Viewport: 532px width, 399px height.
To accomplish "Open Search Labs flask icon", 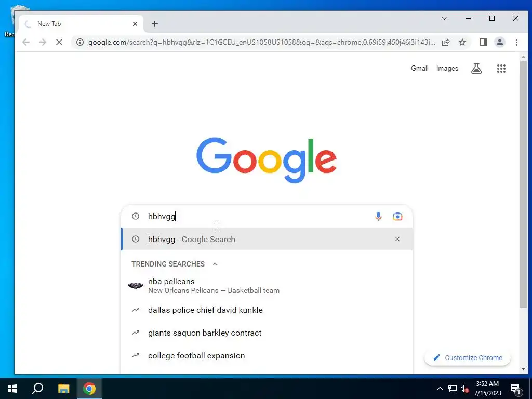I will pyautogui.click(x=476, y=69).
